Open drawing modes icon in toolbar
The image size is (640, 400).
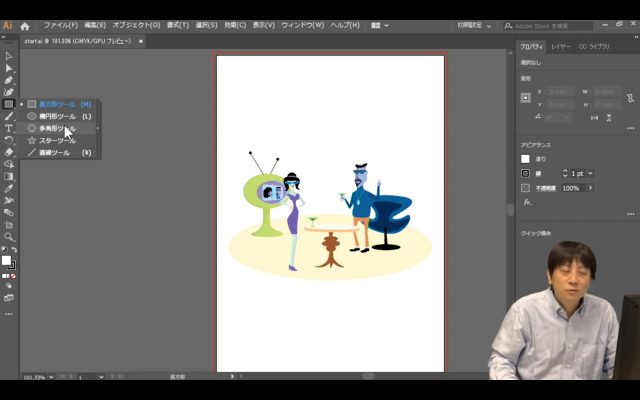pos(9,286)
